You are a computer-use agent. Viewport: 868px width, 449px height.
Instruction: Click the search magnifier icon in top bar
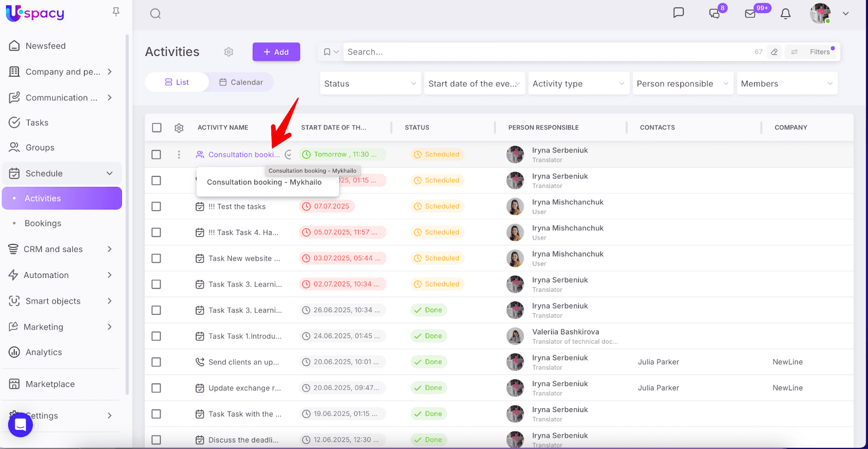[x=156, y=14]
